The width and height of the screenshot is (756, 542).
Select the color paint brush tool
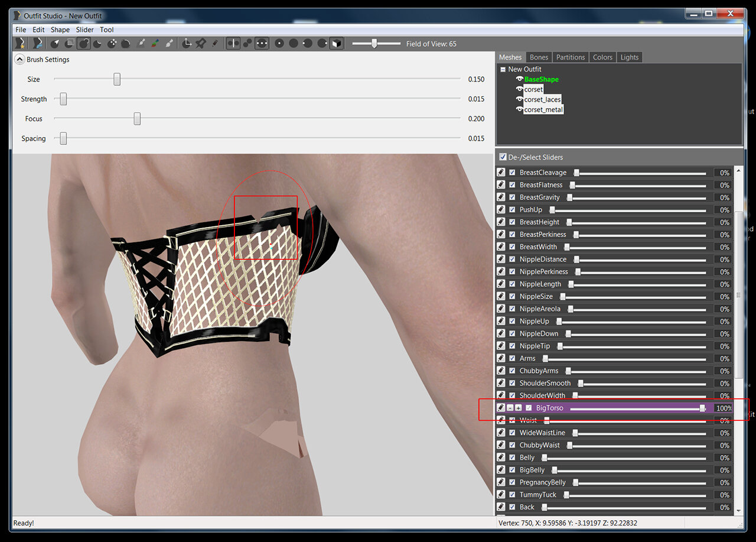point(155,43)
